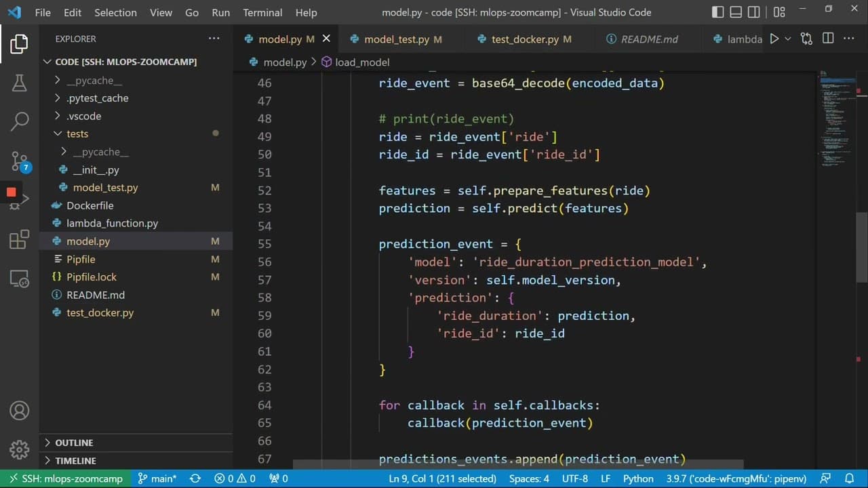
Task: Expand the .pytest_cache folder
Action: click(97, 98)
